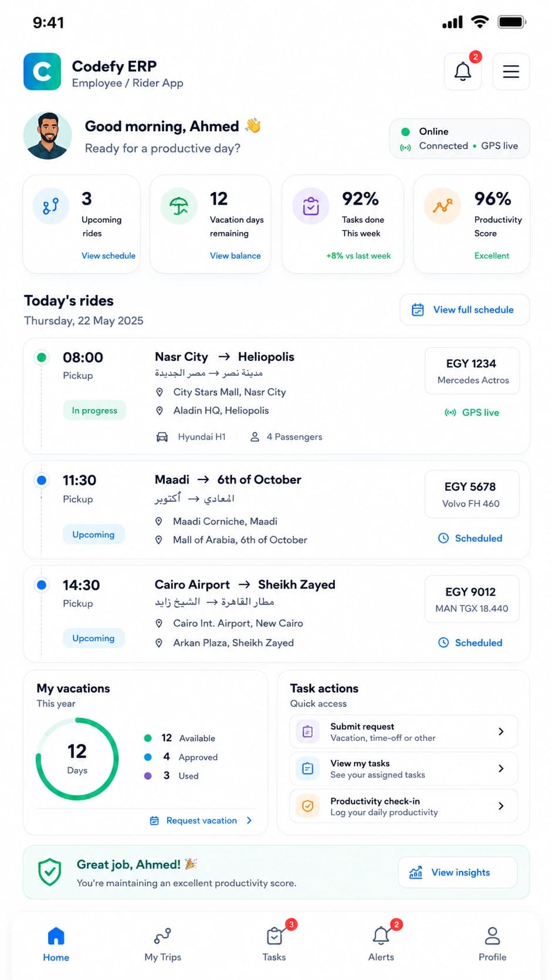552x980 pixels.
Task: Click shield checkmark in Great job banner
Action: point(50,872)
